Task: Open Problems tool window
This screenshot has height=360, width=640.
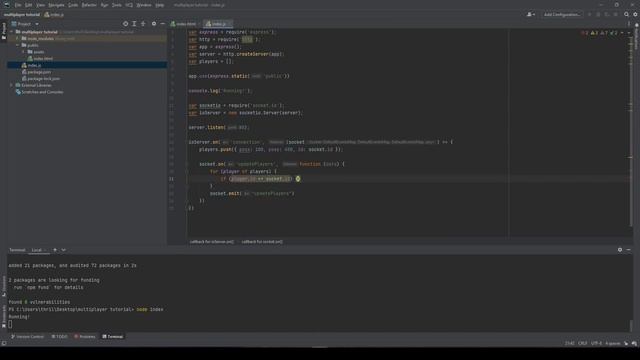Action: click(85, 337)
